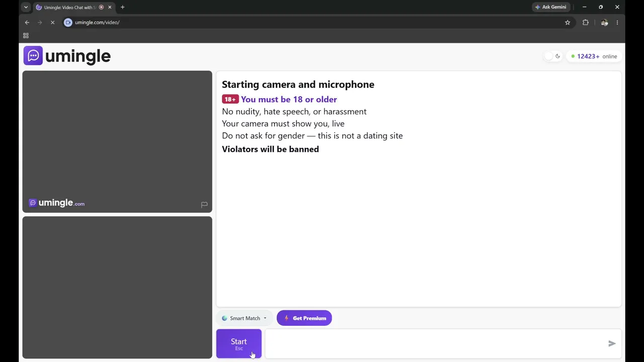The width and height of the screenshot is (644, 362).
Task: Expand the Smart Match dropdown
Action: click(x=245, y=318)
